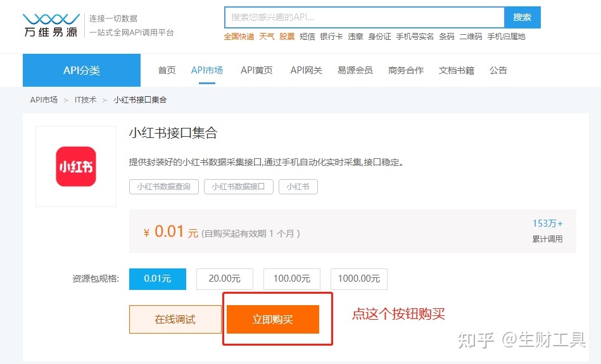Open the API黄页 nav item
The image size is (601, 364).
[256, 70]
